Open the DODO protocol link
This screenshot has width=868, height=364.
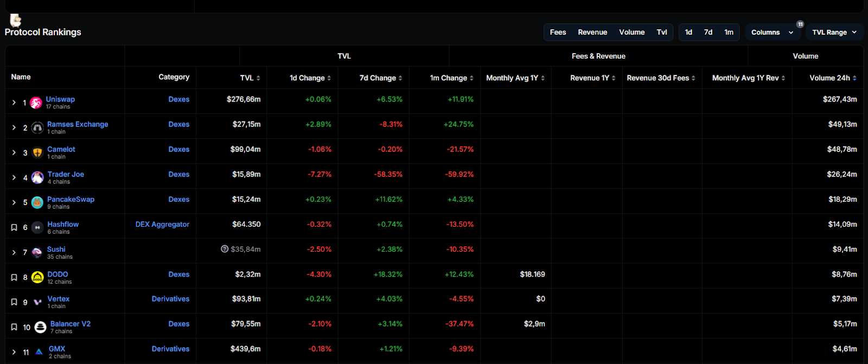click(58, 274)
